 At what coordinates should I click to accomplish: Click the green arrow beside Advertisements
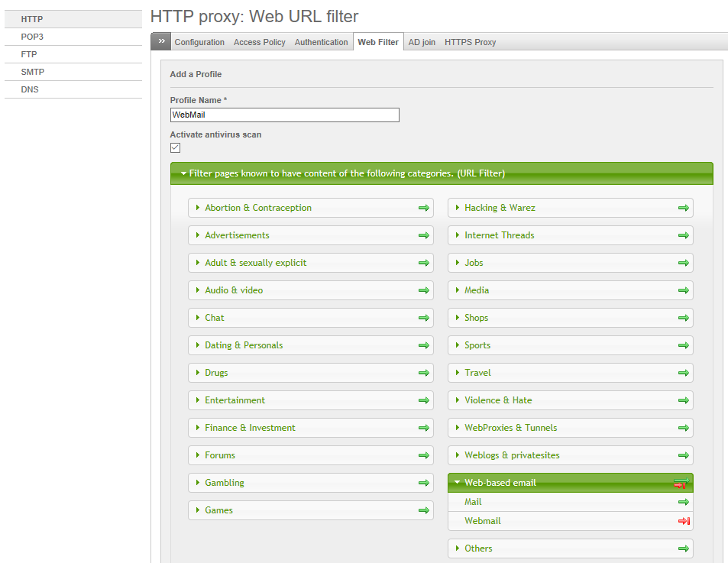[423, 235]
